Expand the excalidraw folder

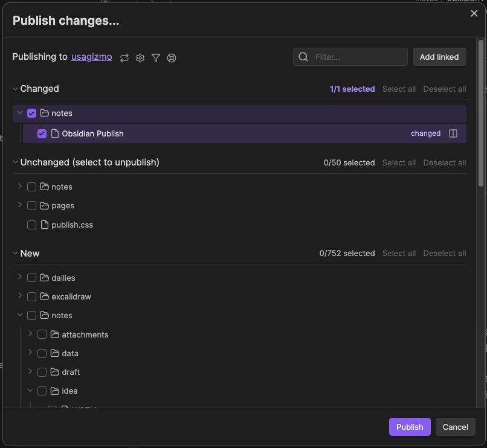point(20,296)
